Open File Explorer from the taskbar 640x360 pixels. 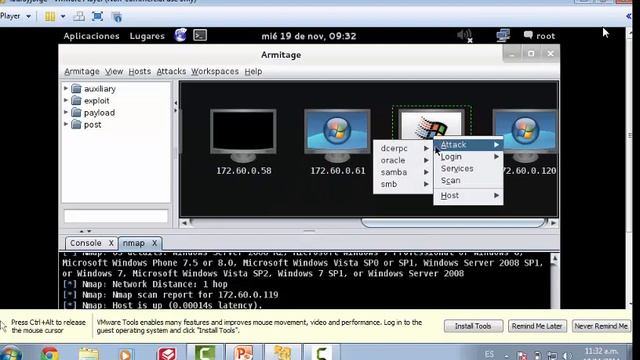(x=88, y=354)
